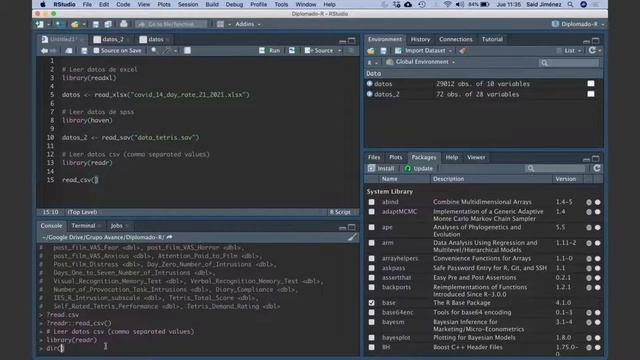Click the refresh packages list icon
The height and width of the screenshot is (360, 640).
pos(597,168)
